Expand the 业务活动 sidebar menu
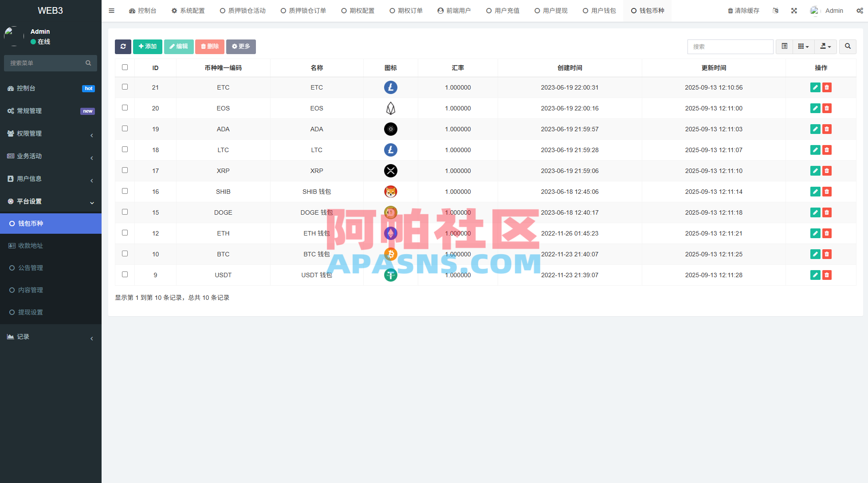868x483 pixels. click(51, 156)
